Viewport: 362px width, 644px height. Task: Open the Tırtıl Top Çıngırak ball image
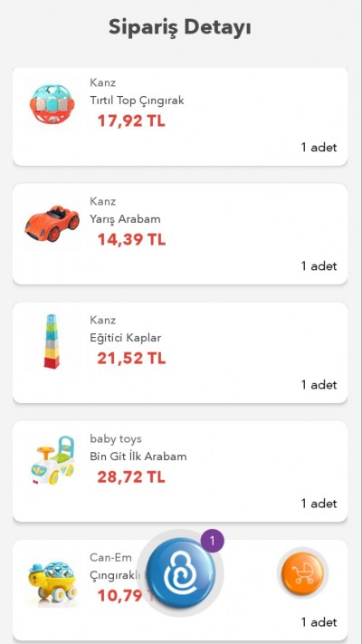52,105
